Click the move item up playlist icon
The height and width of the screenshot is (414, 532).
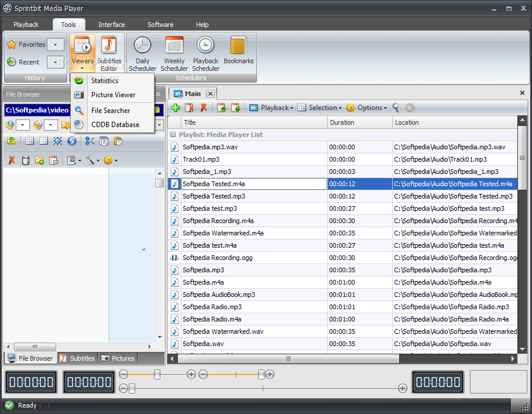(x=222, y=108)
